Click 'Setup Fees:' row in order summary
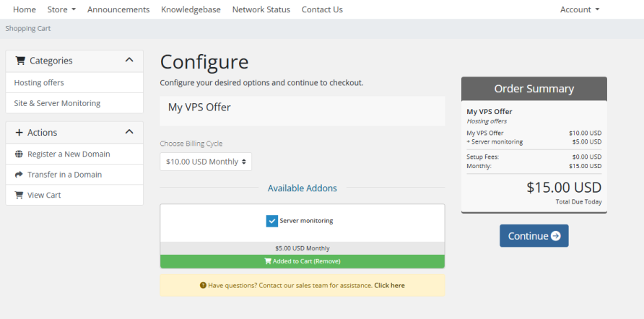Viewport: 644px width, 319px height. (534, 157)
